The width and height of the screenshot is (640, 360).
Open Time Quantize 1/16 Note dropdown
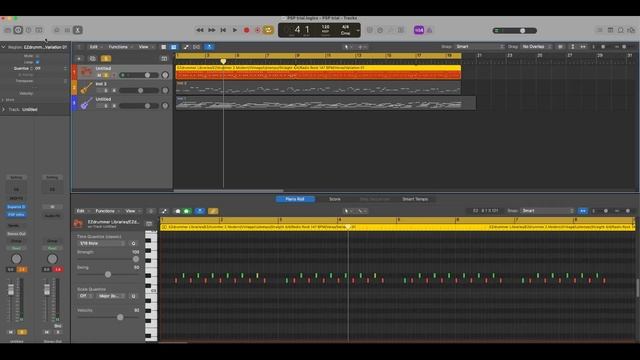[x=102, y=243]
